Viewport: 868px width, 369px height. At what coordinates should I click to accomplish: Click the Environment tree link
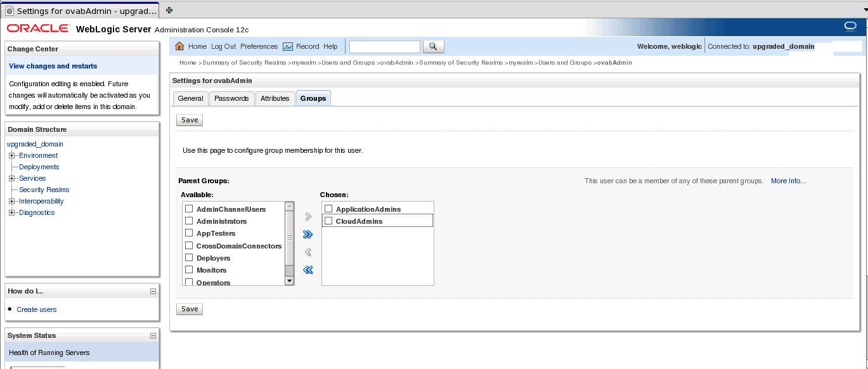tap(38, 155)
